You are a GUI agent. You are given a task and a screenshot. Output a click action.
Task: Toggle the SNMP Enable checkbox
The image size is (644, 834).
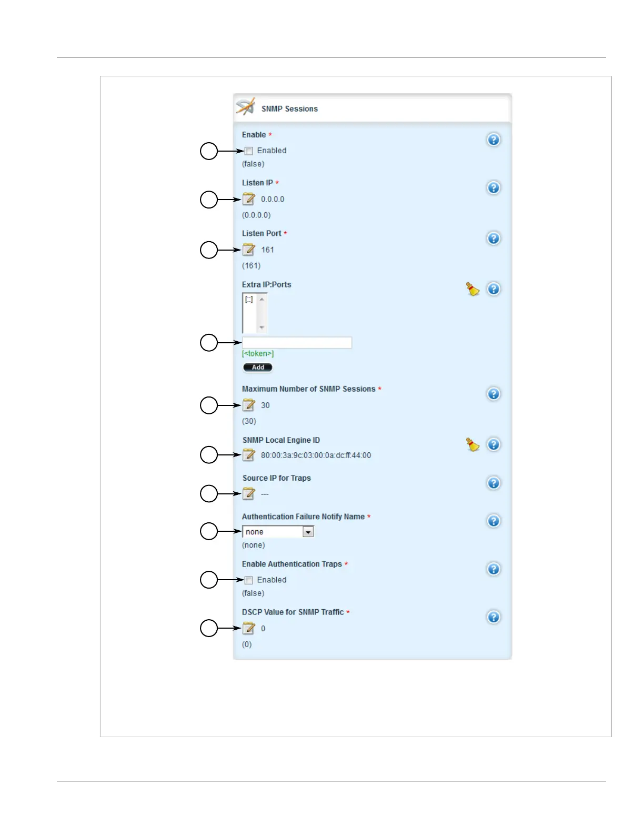click(x=249, y=151)
